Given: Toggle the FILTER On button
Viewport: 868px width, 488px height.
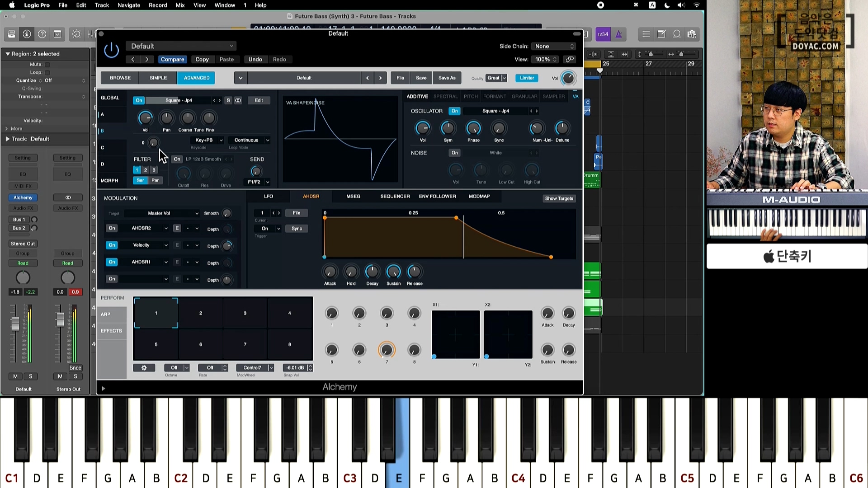Looking at the screenshot, I should coord(177,159).
